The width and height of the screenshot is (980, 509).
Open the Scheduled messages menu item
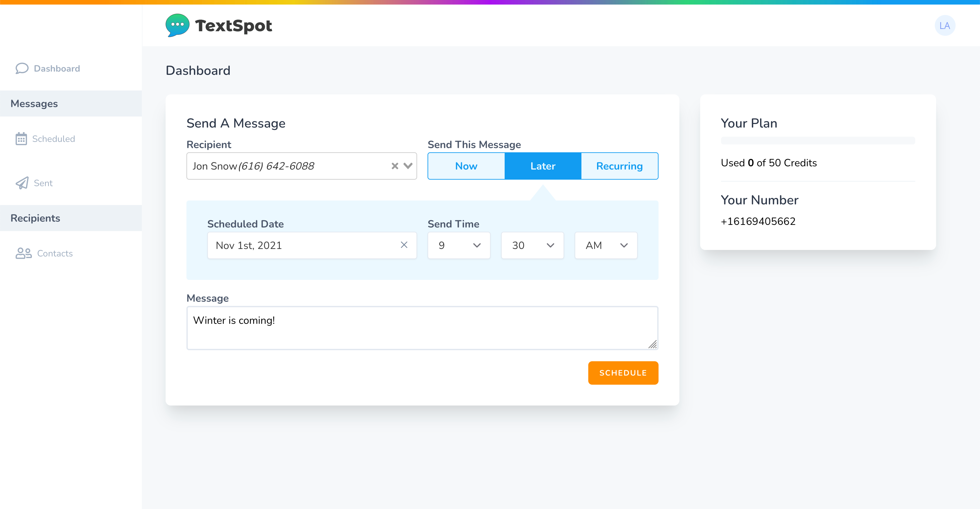(54, 138)
